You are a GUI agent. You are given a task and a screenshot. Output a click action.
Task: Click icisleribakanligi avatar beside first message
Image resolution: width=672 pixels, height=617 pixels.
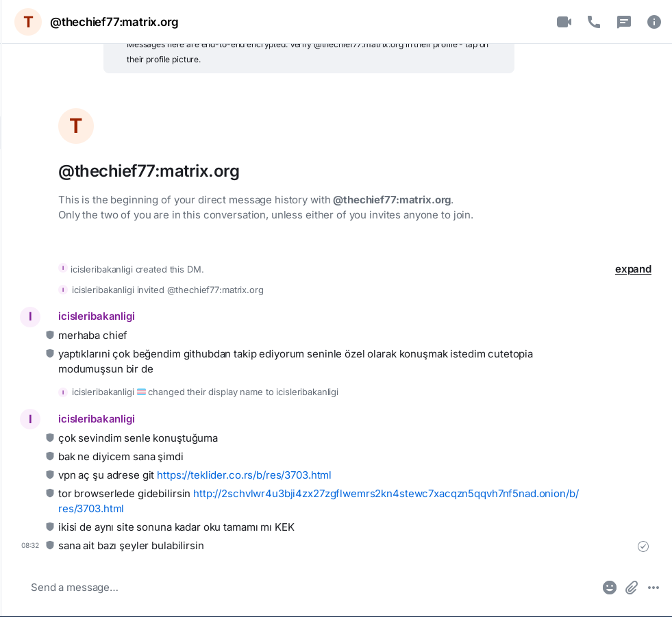[x=30, y=316]
